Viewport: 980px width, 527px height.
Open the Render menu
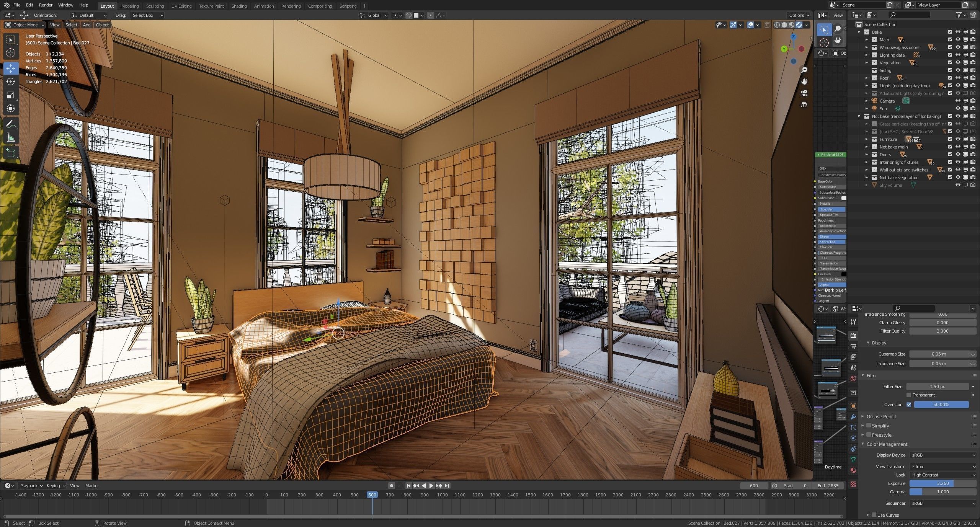[46, 5]
